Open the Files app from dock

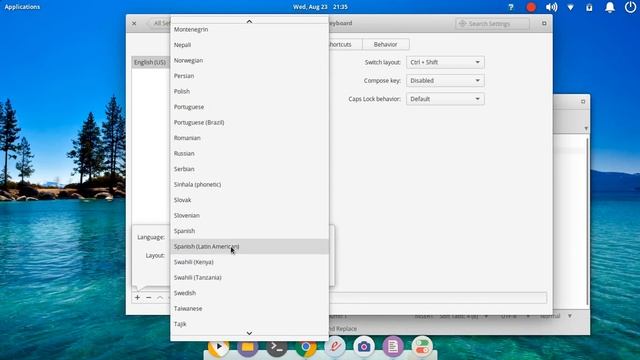[248, 347]
